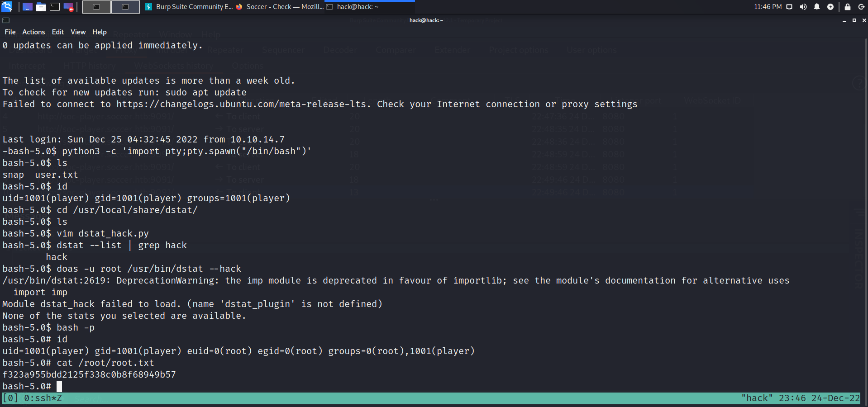This screenshot has width=868, height=407.
Task: Lock the screen with padlock icon
Action: pos(848,7)
